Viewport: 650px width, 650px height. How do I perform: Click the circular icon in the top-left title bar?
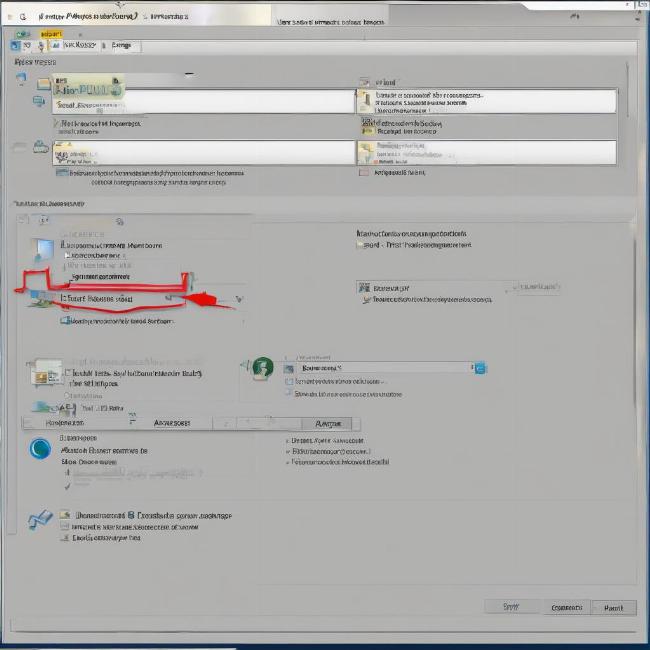[x=23, y=17]
